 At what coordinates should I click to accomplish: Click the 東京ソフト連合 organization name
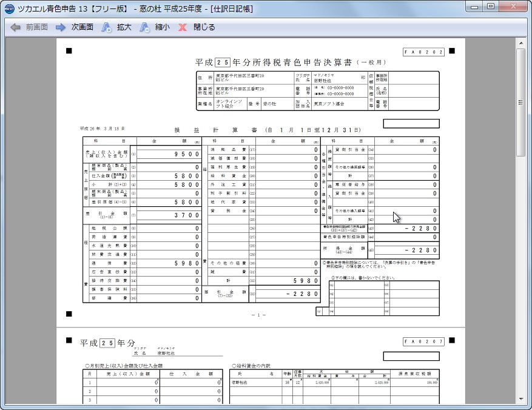coord(328,104)
